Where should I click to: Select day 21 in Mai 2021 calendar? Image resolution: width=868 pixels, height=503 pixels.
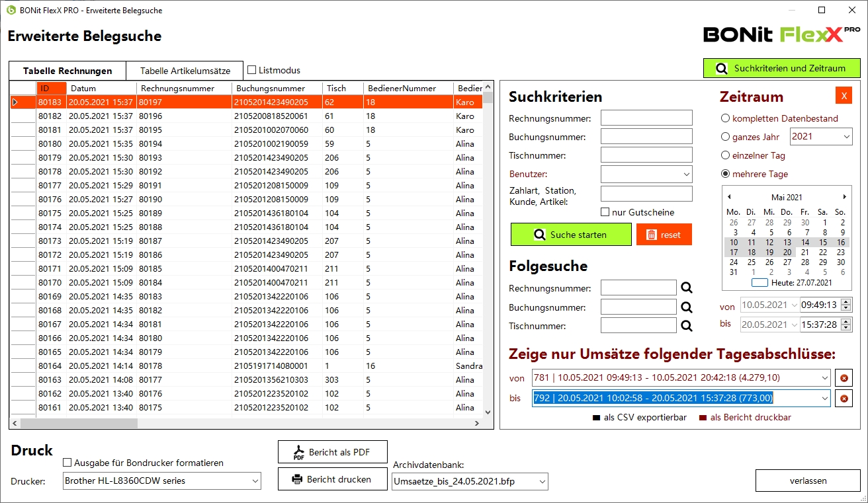click(804, 252)
